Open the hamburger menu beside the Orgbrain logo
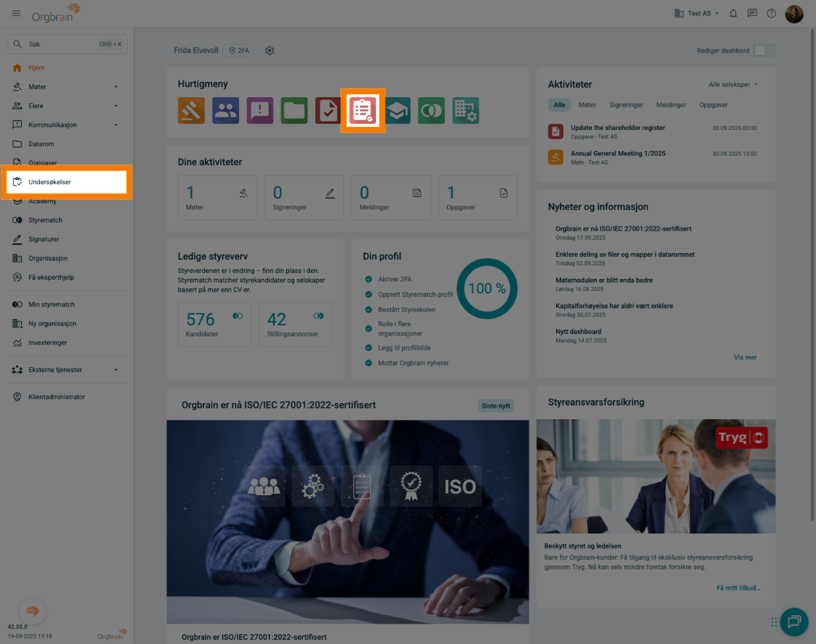 [16, 13]
